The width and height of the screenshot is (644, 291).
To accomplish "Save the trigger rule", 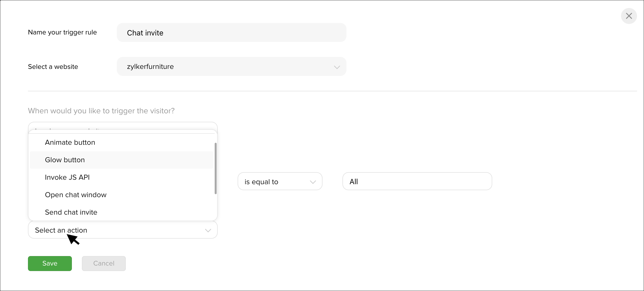I will pos(50,264).
